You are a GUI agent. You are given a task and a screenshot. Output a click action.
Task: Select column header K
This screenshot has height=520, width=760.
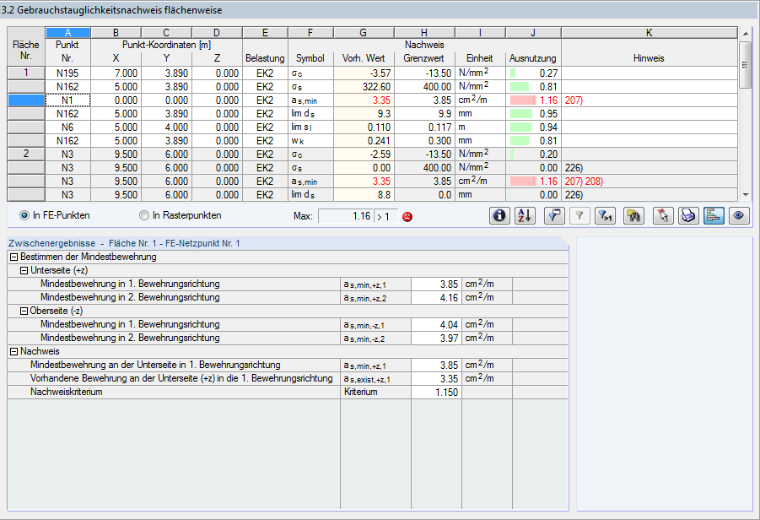[649, 32]
